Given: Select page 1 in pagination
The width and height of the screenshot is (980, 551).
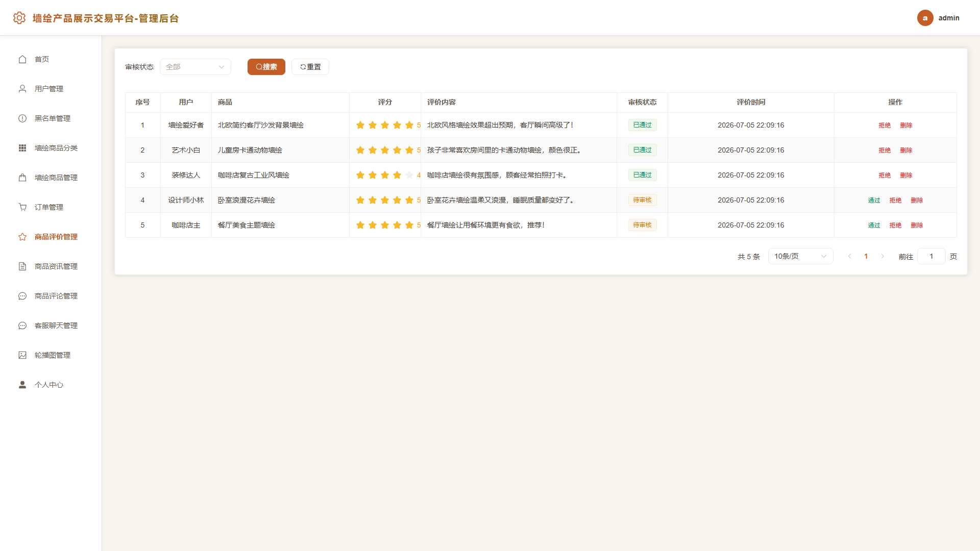Looking at the screenshot, I should coord(866,256).
